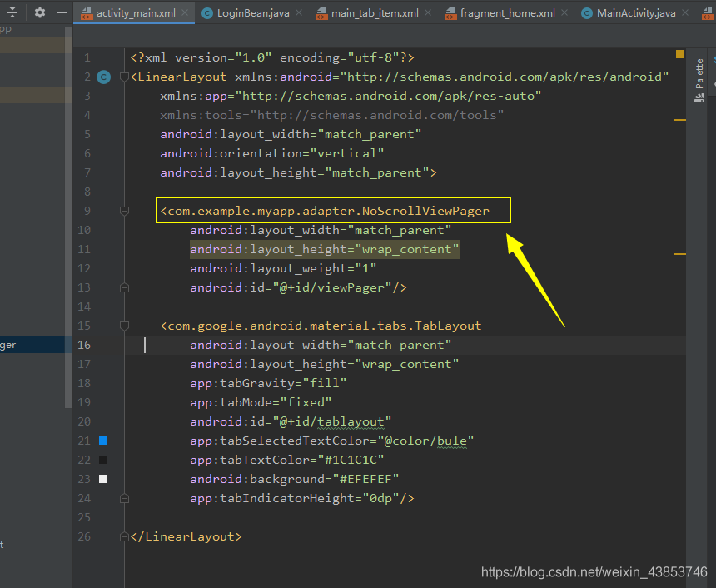
Task: Click highlighted layout_height="wrap_content" on line 11
Action: [325, 250]
